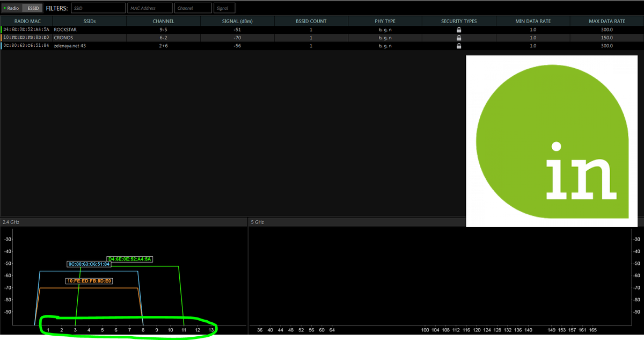Click signal value -56
The width and height of the screenshot is (644, 340).
237,46
